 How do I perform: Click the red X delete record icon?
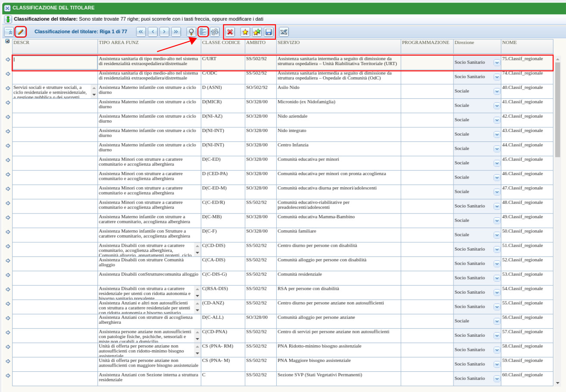230,32
